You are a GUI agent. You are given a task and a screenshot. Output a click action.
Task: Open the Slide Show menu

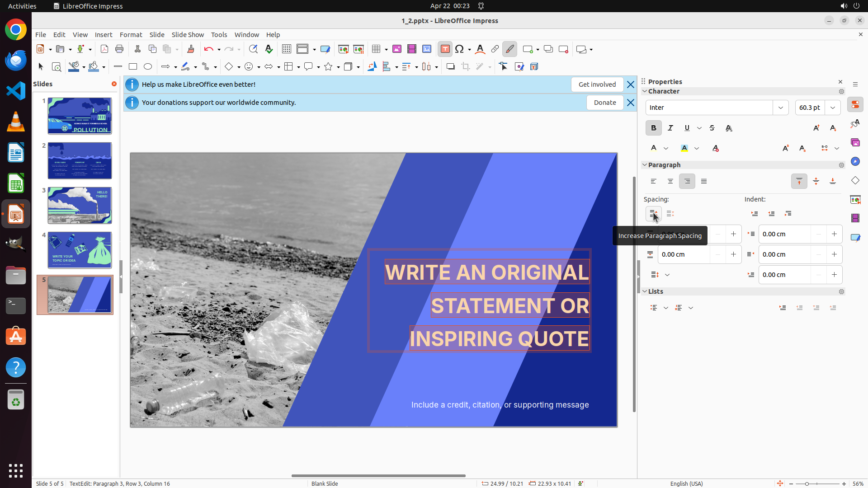(x=188, y=35)
